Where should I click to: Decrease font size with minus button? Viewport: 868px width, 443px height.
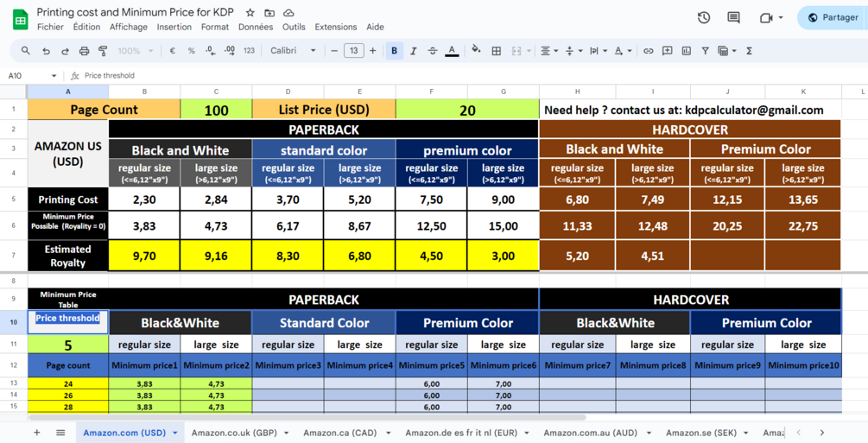click(x=334, y=50)
